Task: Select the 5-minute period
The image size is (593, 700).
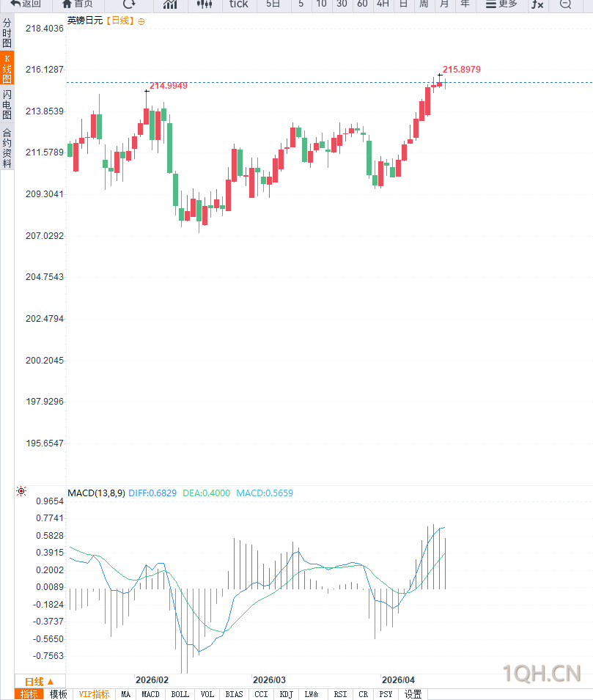Action: pos(301,4)
